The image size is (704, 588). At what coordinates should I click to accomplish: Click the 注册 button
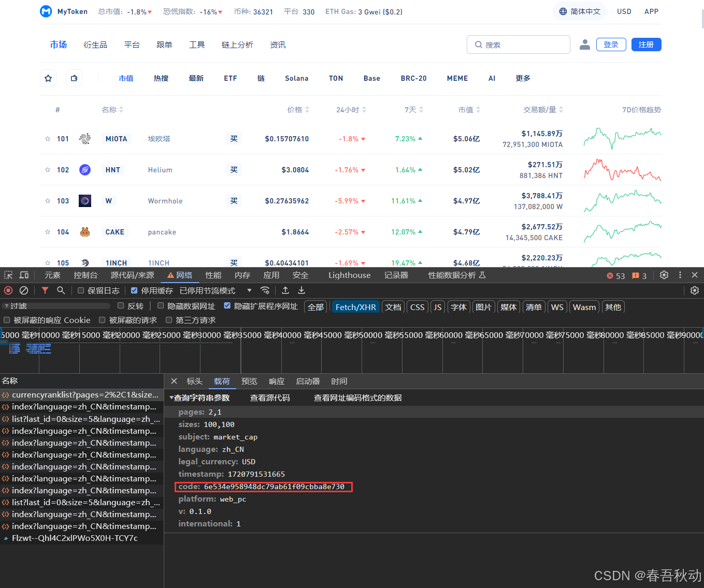coord(646,45)
